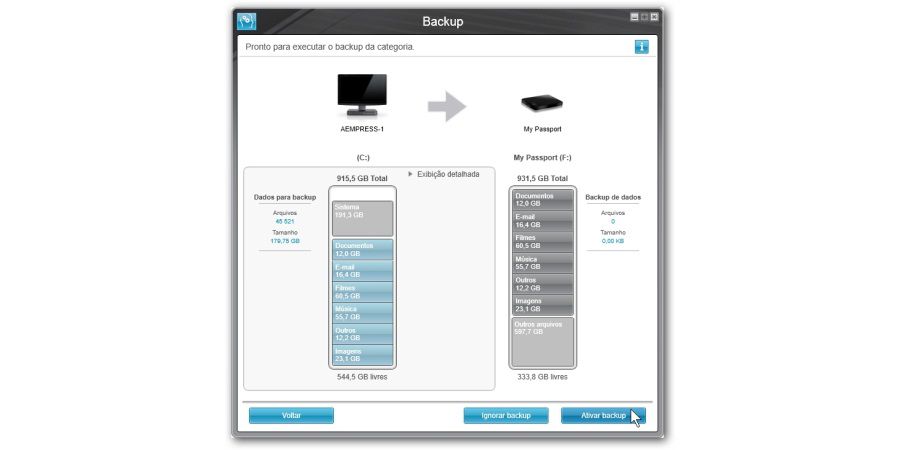Select E-mail category in the C: gauge
Screen dimensions: 900x450
point(362,271)
